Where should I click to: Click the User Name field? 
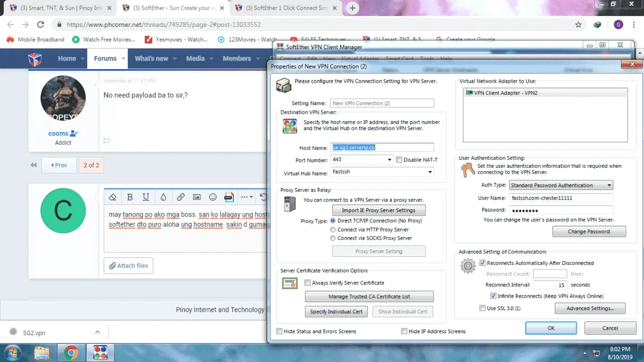click(x=560, y=198)
